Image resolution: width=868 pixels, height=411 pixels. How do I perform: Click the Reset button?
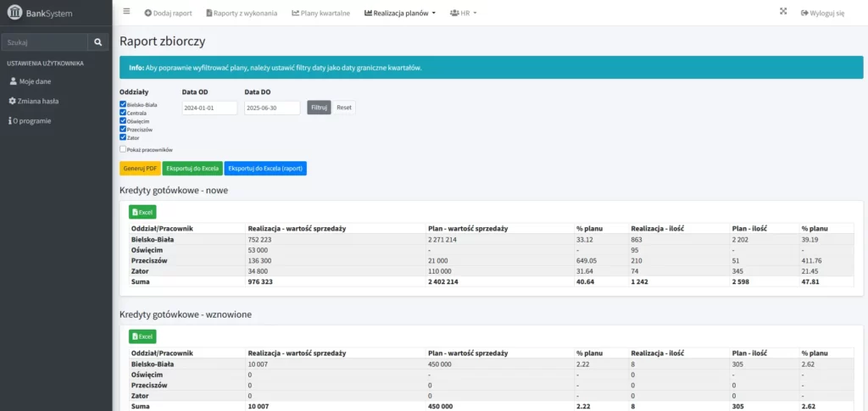coord(344,108)
